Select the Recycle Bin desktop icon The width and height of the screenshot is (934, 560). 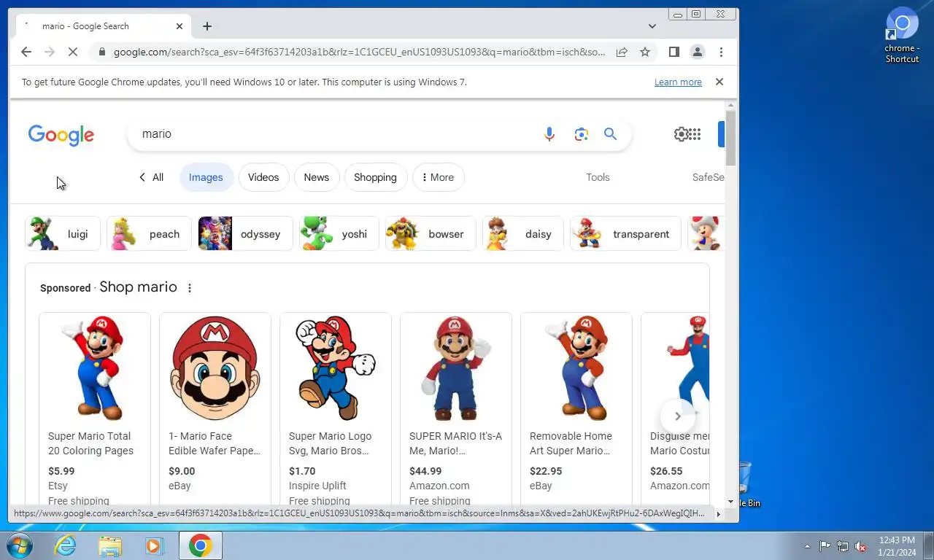(746, 485)
